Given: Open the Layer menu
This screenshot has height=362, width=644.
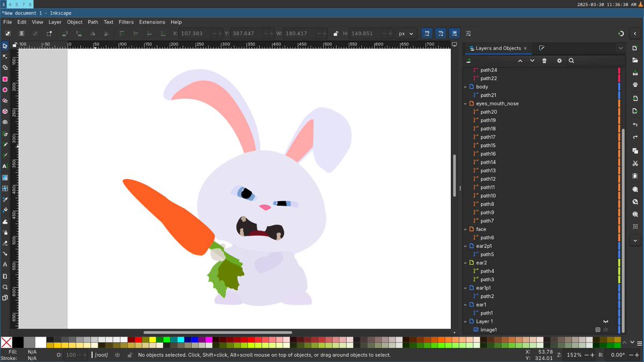Looking at the screenshot, I should 55,22.
